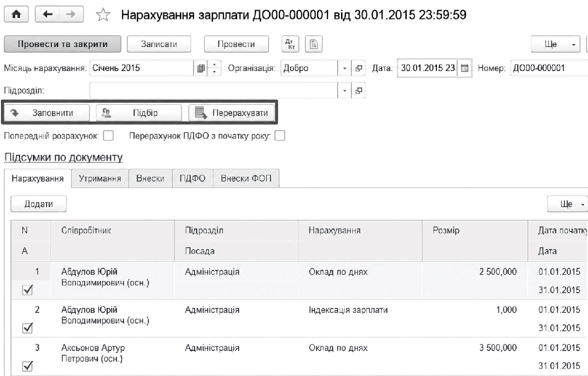
Task: Open Організація record with the open icon
Action: [x=358, y=69]
